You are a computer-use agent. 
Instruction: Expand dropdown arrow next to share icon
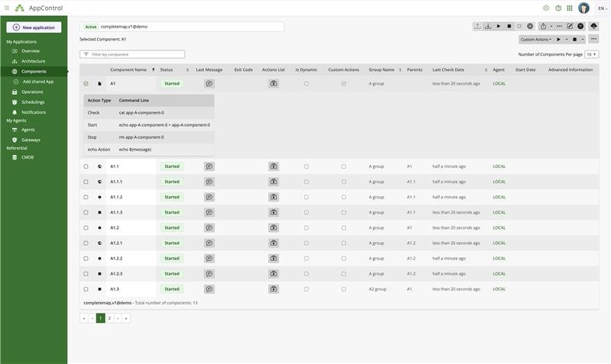(551, 26)
